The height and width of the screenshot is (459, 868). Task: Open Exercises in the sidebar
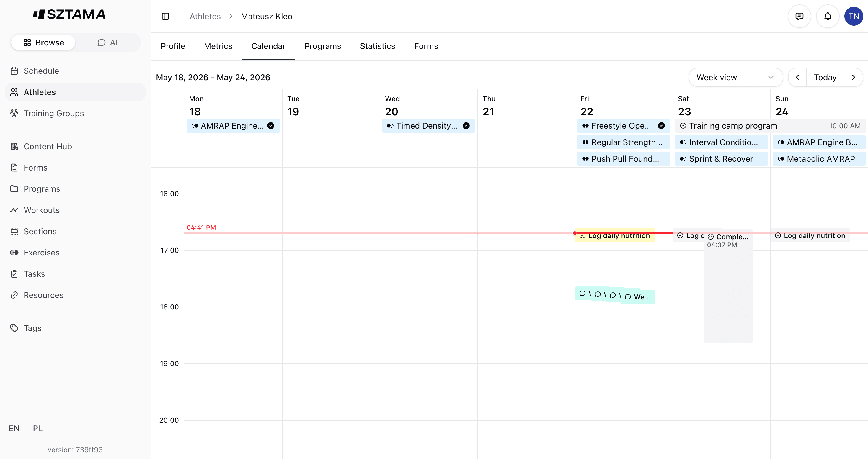75,252
